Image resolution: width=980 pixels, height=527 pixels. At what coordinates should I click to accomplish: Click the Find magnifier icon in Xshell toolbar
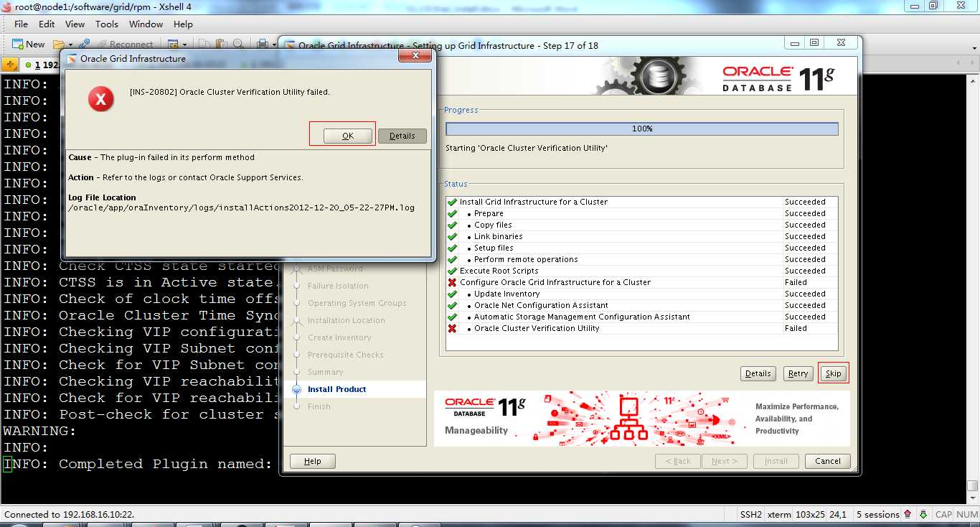click(238, 45)
